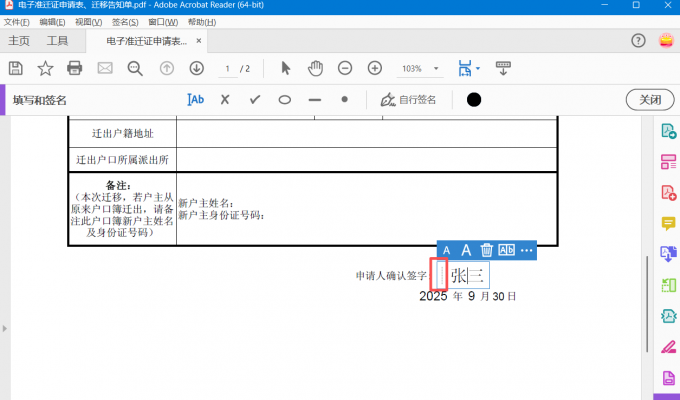
Task: Switch to the 主页 tab
Action: pyautogui.click(x=19, y=41)
